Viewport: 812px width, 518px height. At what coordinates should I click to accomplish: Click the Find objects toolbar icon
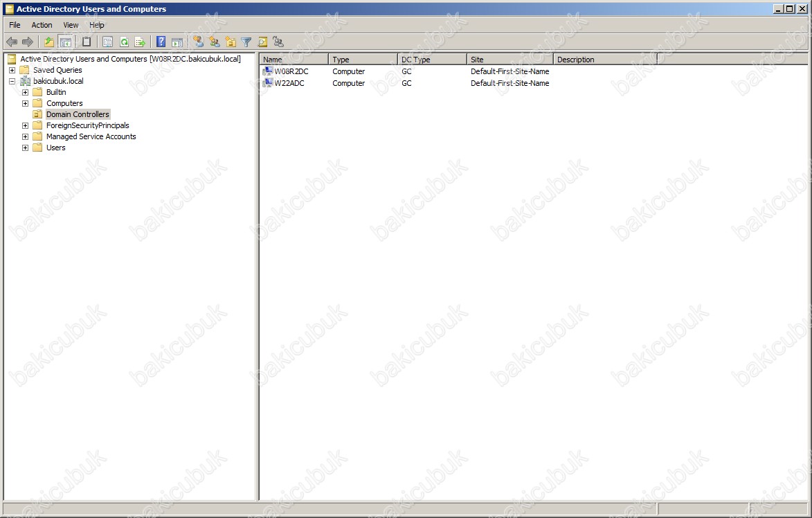pyautogui.click(x=262, y=42)
